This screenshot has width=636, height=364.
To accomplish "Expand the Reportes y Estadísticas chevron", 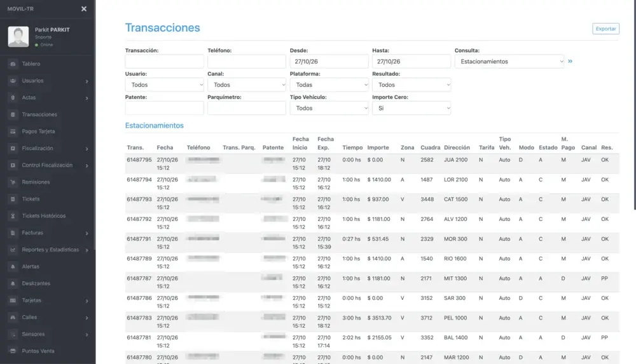I will coord(86,250).
